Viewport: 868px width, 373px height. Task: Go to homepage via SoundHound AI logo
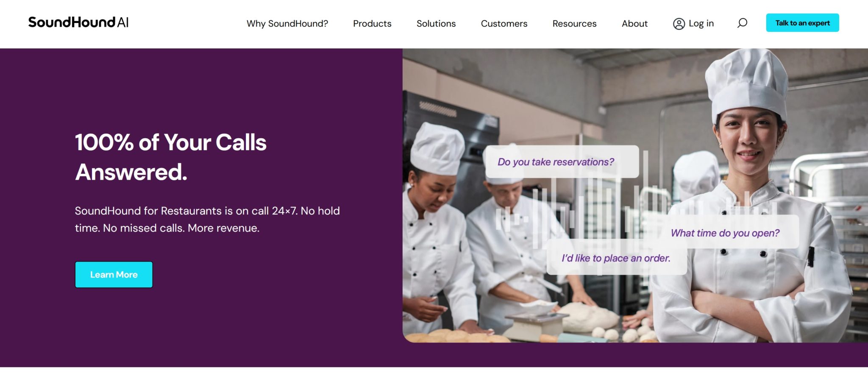[78, 22]
